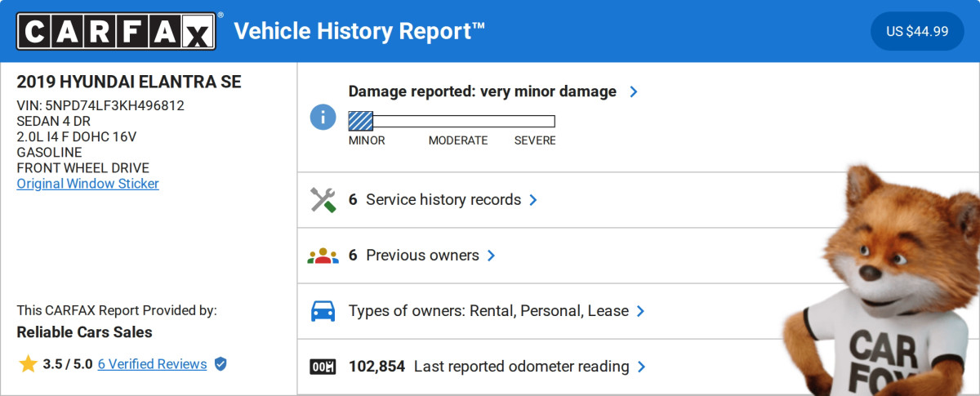The height and width of the screenshot is (396, 980).
Task: Click the blue damage info icon
Action: pos(323,116)
